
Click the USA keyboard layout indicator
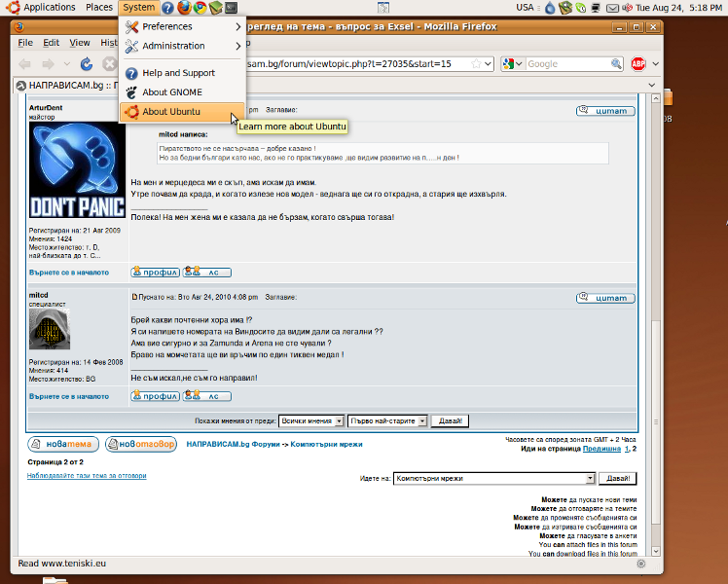coord(525,8)
